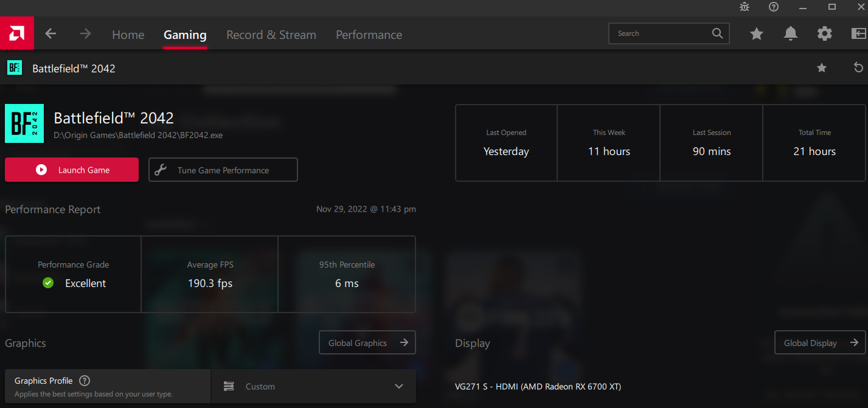Reset game profile with undo arrow
Viewport: 868px width, 408px height.
click(858, 67)
